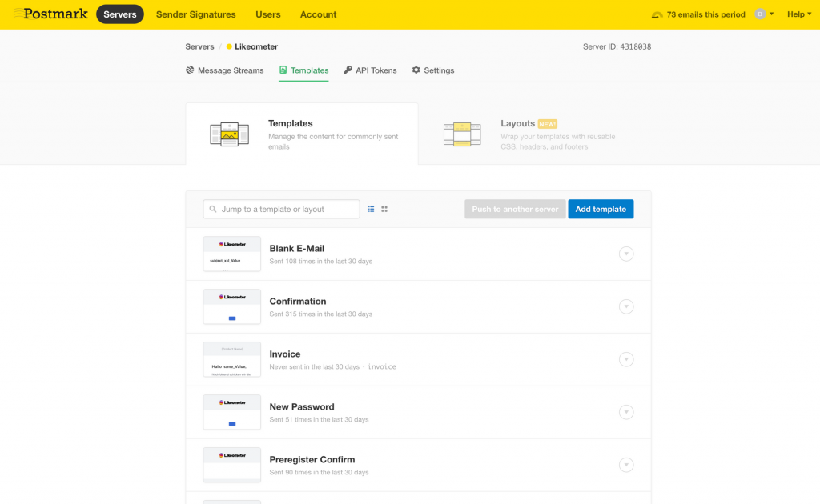820x504 pixels.
Task: Open the Preregister Confirm template
Action: point(312,460)
